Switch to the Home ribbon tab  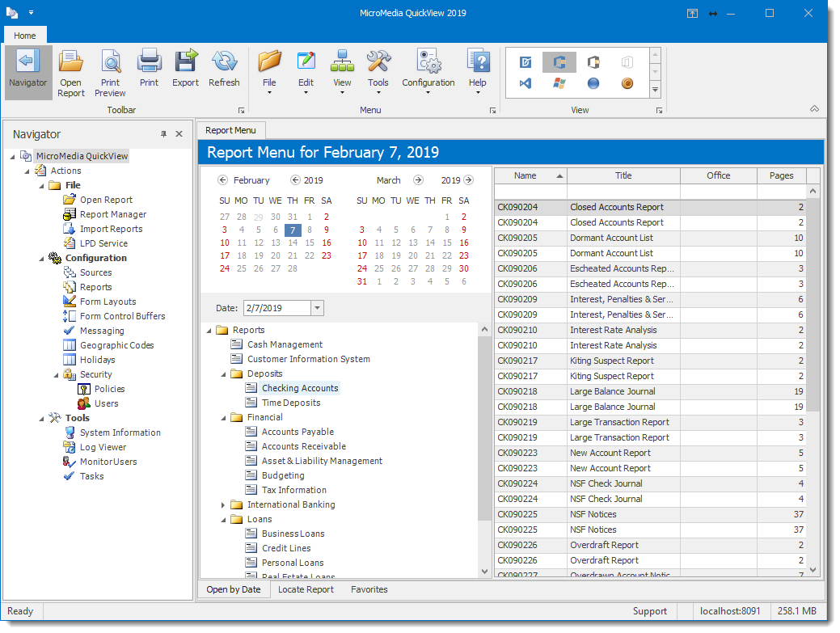coord(24,36)
